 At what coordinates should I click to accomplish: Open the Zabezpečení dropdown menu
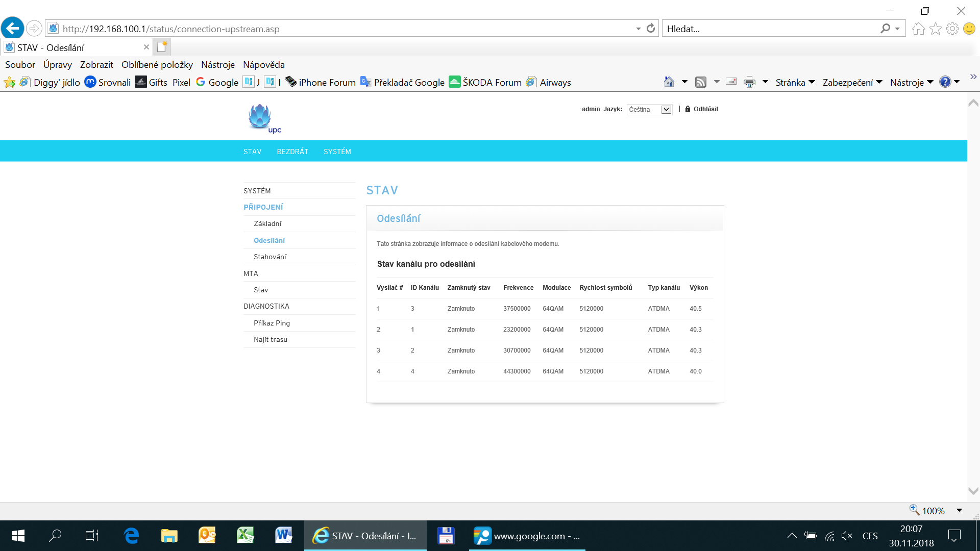click(852, 82)
